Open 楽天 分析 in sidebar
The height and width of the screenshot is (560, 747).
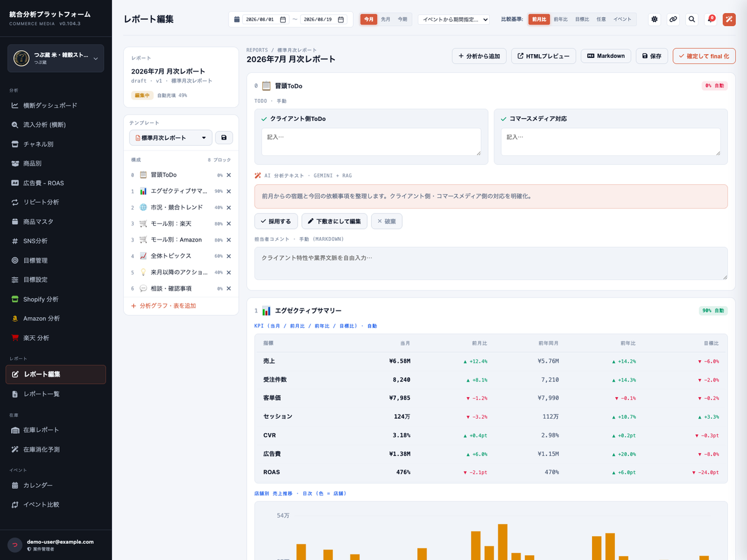[x=56, y=338]
